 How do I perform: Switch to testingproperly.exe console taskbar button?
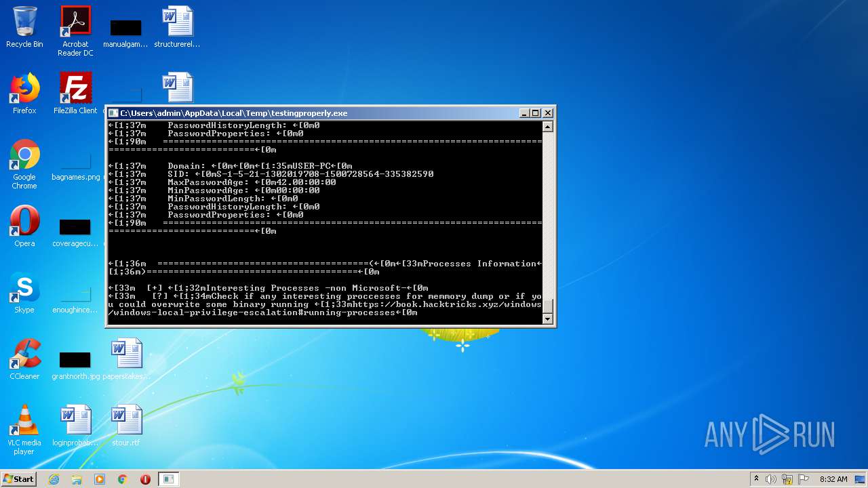(x=168, y=479)
